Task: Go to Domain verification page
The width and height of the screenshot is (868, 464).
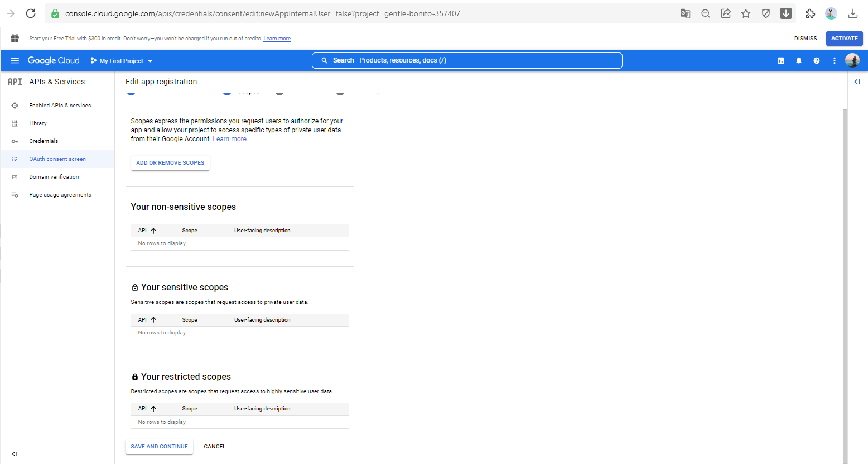Action: [x=54, y=177]
